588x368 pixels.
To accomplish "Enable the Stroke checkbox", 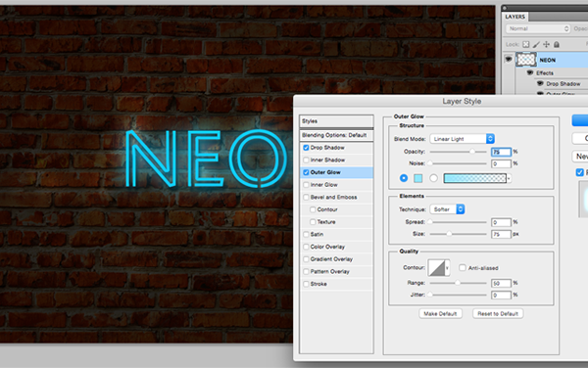I will 306,284.
